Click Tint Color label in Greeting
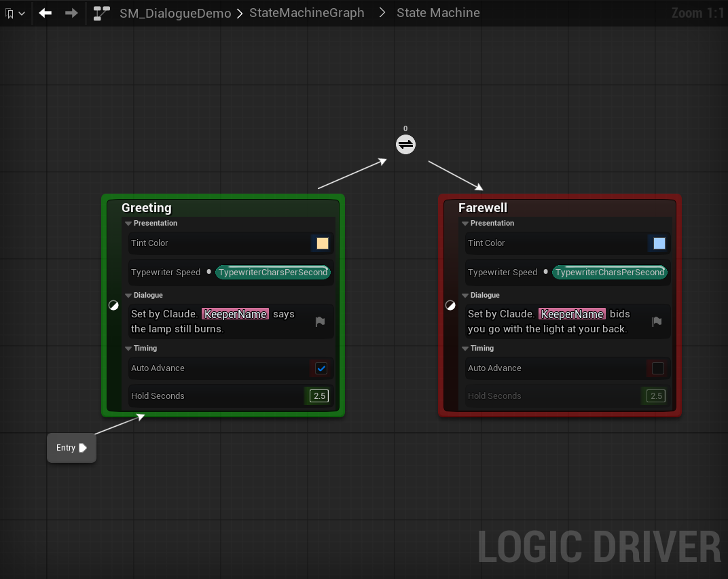 pyautogui.click(x=149, y=243)
